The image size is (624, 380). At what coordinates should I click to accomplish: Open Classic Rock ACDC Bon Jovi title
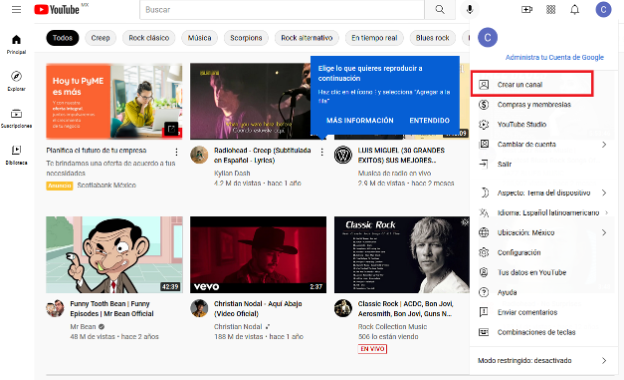[406, 308]
